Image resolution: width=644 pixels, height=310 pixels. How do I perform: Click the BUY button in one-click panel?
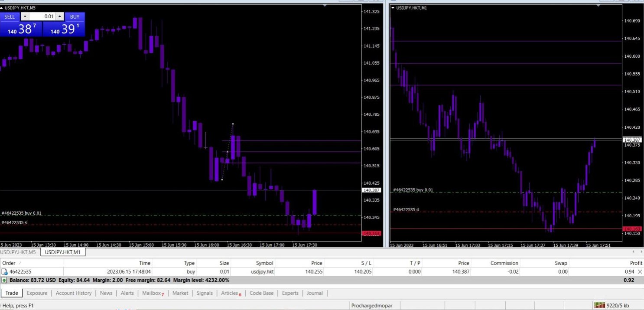pyautogui.click(x=75, y=17)
